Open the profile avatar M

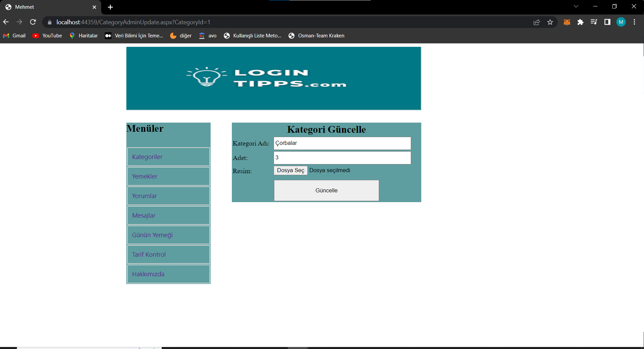click(621, 22)
